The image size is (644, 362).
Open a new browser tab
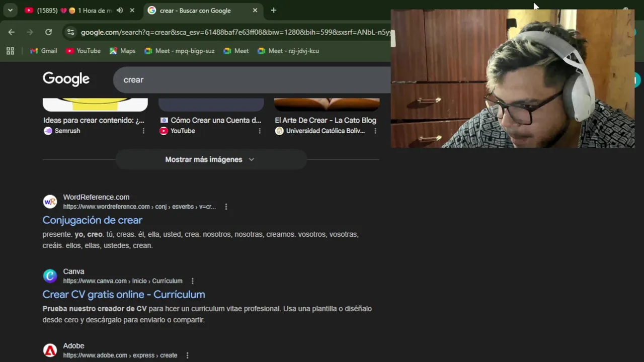click(x=273, y=10)
